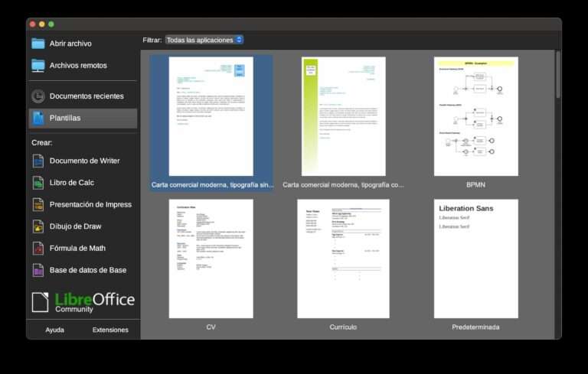This screenshot has width=588, height=374.
Task: Click the Documentos recientes clock icon
Action: pos(38,96)
